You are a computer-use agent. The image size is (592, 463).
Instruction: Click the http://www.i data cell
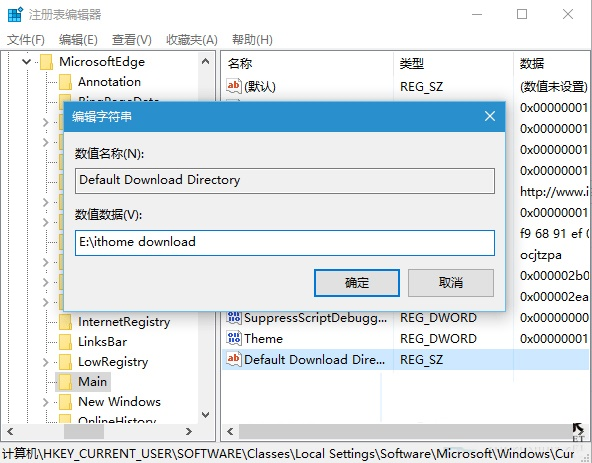(x=554, y=192)
